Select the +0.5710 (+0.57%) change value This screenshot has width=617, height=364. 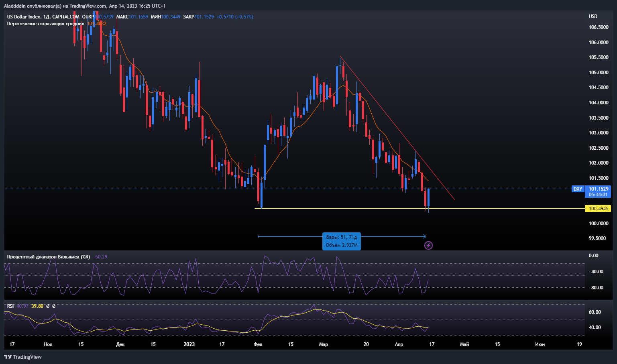coord(235,17)
